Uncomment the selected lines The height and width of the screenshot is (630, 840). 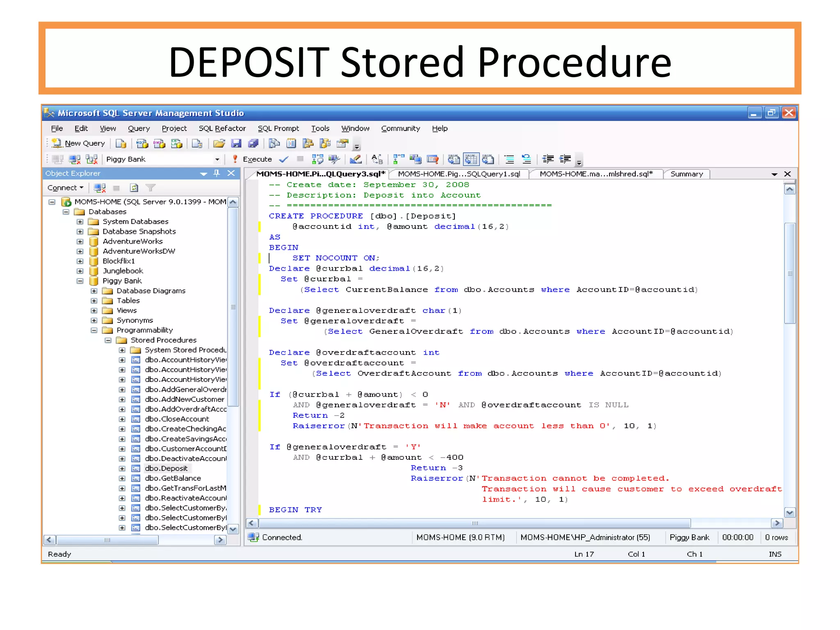coord(526,159)
